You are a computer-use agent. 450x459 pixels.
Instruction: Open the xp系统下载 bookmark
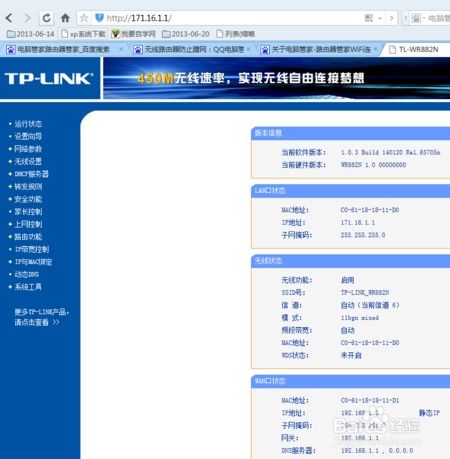[x=83, y=34]
